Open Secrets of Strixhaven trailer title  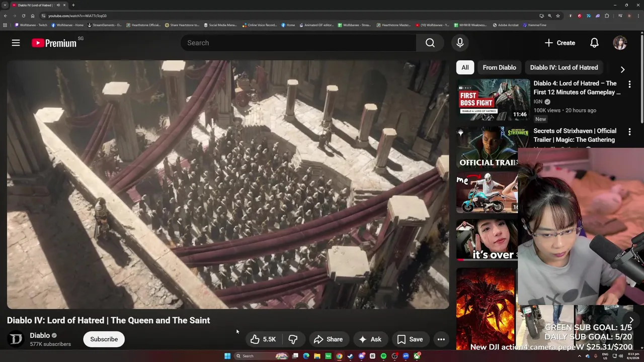point(575,135)
